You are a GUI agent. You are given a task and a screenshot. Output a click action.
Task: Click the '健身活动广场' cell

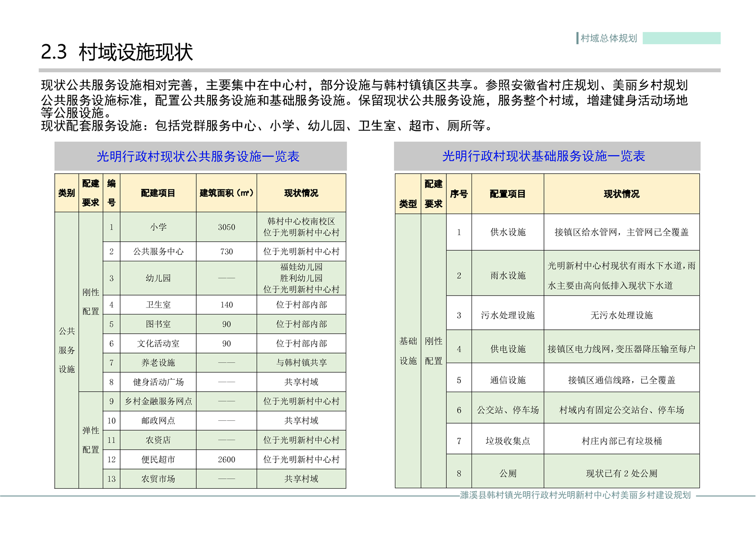click(x=158, y=382)
